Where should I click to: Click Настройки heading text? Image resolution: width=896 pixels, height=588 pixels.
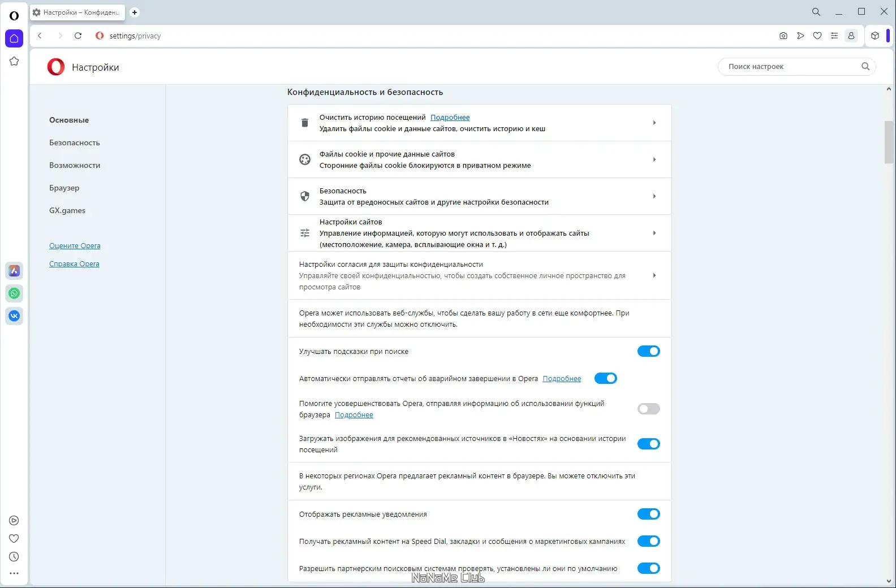(96, 67)
